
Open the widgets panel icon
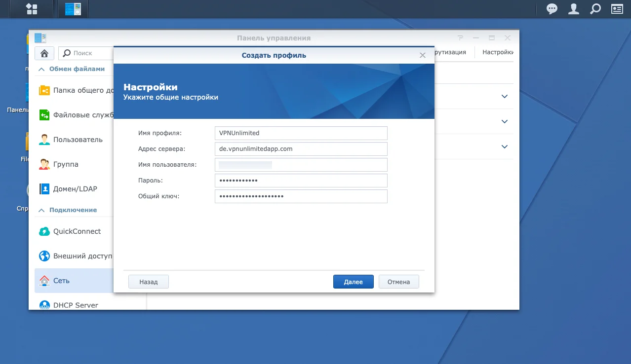tap(617, 9)
